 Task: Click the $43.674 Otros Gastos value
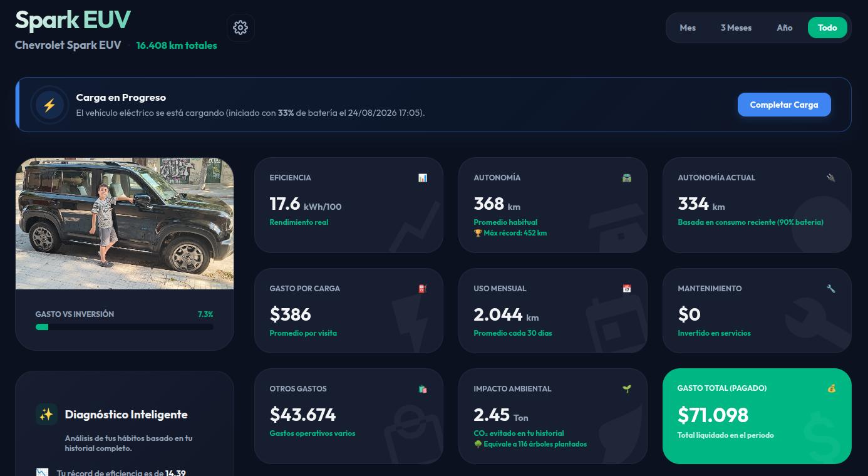[x=303, y=415]
